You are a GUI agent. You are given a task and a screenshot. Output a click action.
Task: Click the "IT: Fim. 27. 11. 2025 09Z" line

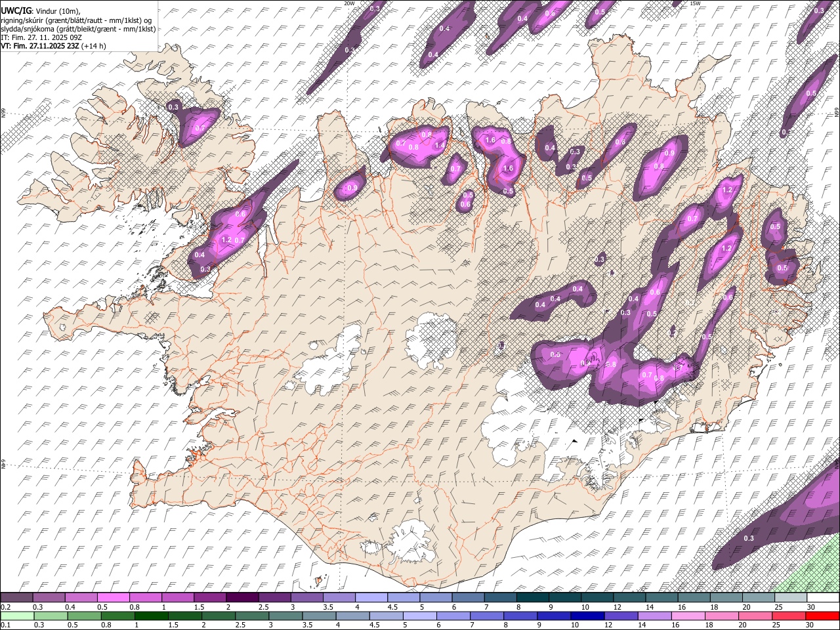pos(41,37)
